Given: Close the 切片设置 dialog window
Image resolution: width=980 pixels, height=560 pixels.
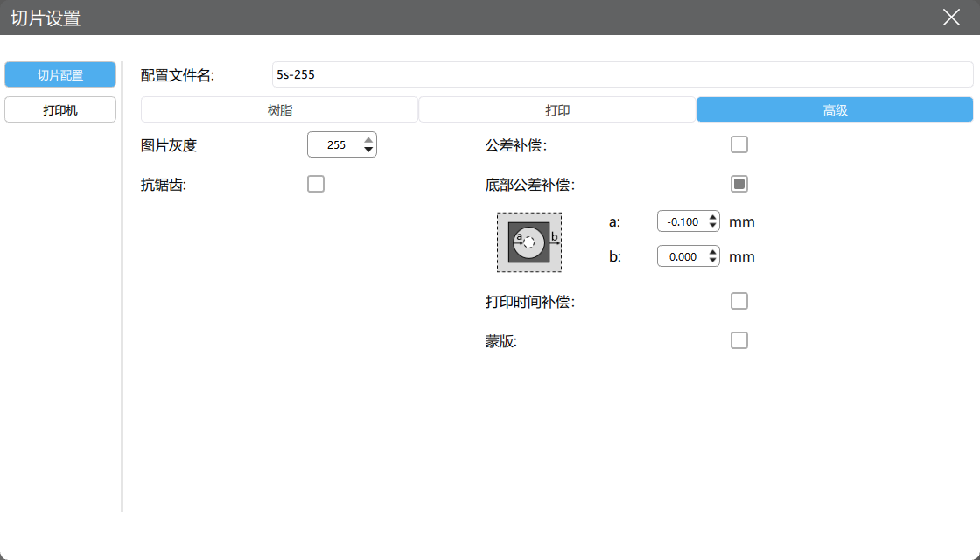Looking at the screenshot, I should tap(951, 17).
